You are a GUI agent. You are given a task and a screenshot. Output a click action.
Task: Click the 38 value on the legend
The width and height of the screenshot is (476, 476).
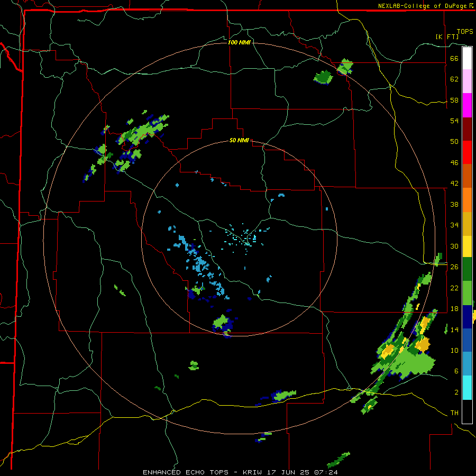tap(454, 204)
